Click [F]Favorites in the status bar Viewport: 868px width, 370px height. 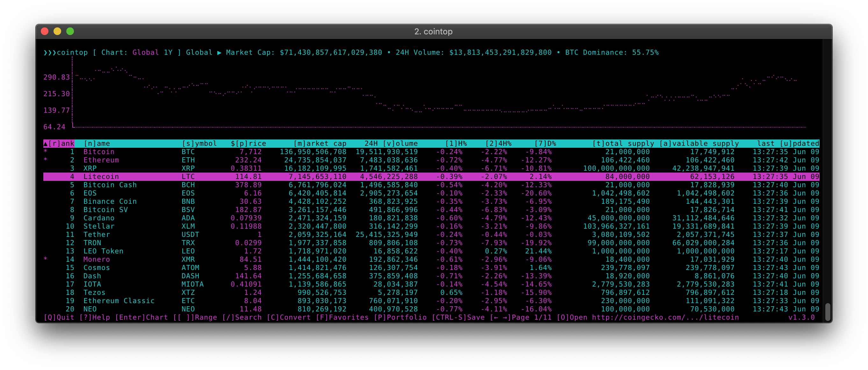coord(342,317)
